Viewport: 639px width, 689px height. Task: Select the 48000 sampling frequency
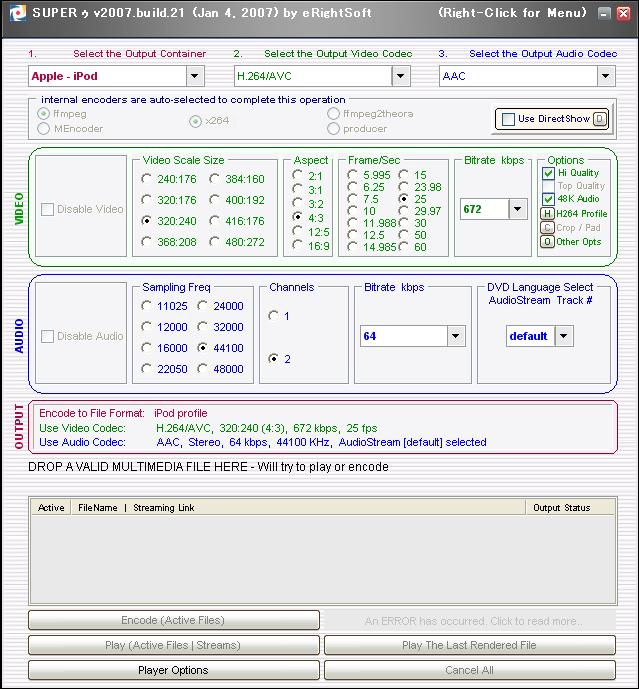tap(203, 369)
